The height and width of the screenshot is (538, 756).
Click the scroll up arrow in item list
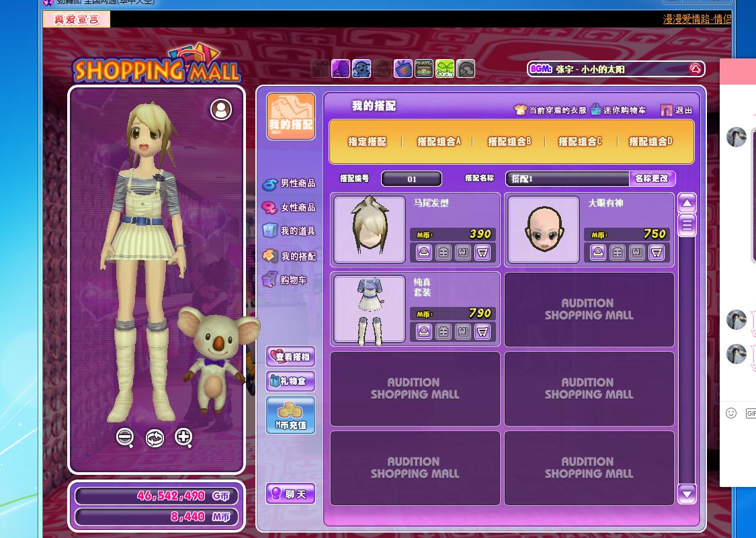(687, 203)
